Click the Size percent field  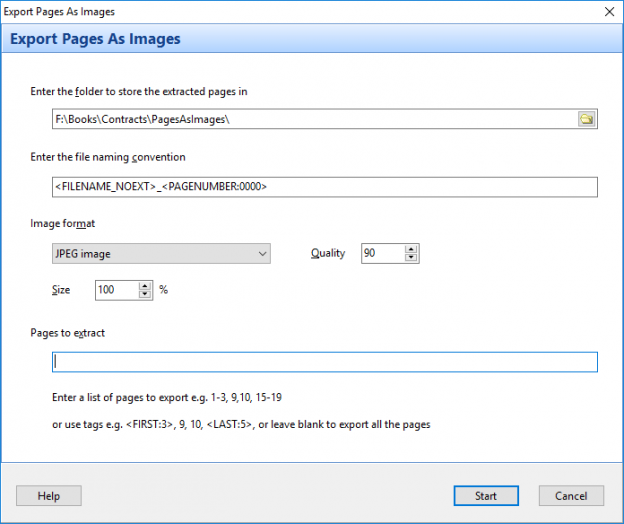click(117, 290)
